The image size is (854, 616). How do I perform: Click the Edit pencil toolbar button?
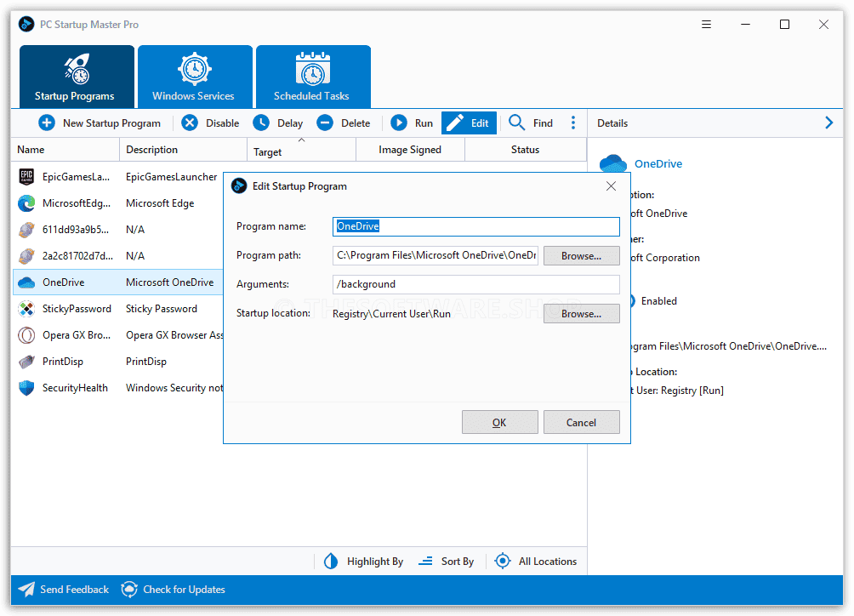pyautogui.click(x=469, y=123)
